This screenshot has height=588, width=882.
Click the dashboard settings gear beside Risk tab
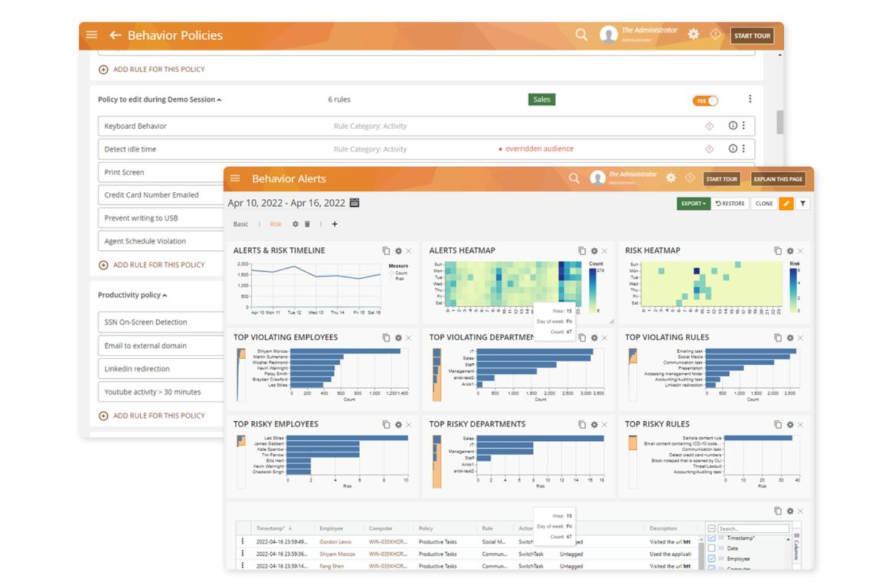[294, 225]
